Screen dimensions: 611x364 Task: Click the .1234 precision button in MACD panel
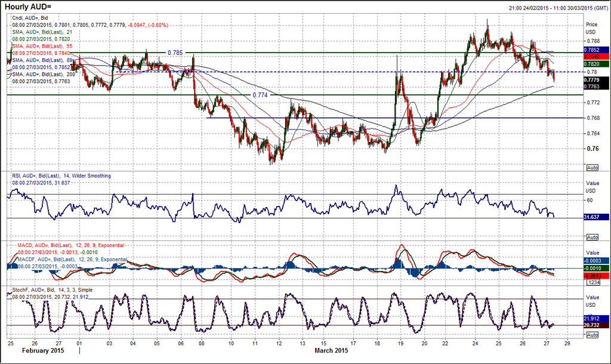click(594, 282)
